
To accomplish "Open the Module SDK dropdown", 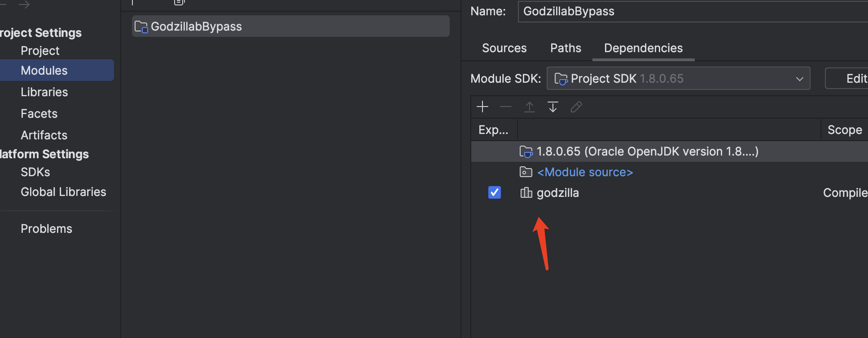I will 678,79.
